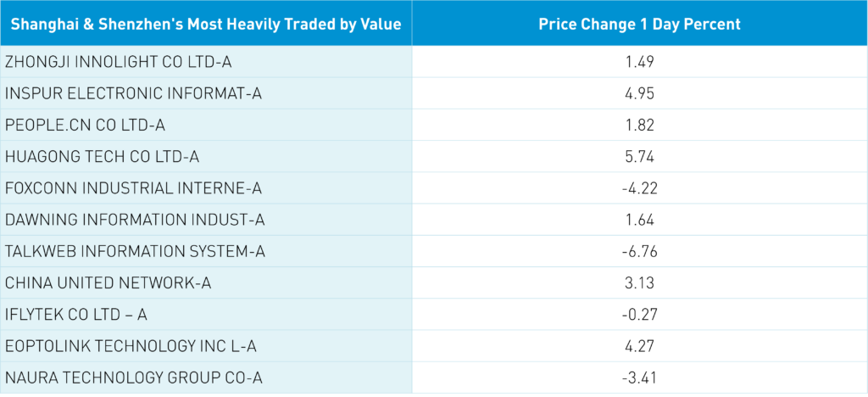Screen dimensions: 868x397
Task: Click the -6.76 percent change cell
Action: [x=639, y=251]
